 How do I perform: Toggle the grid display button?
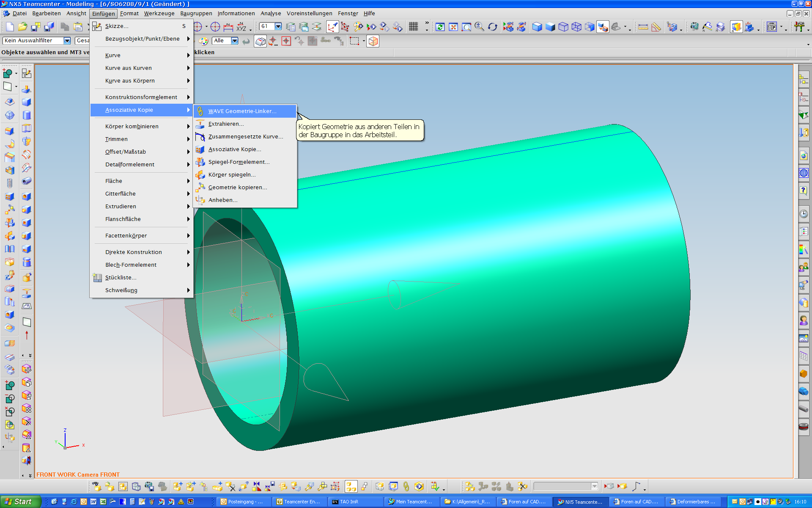[413, 27]
